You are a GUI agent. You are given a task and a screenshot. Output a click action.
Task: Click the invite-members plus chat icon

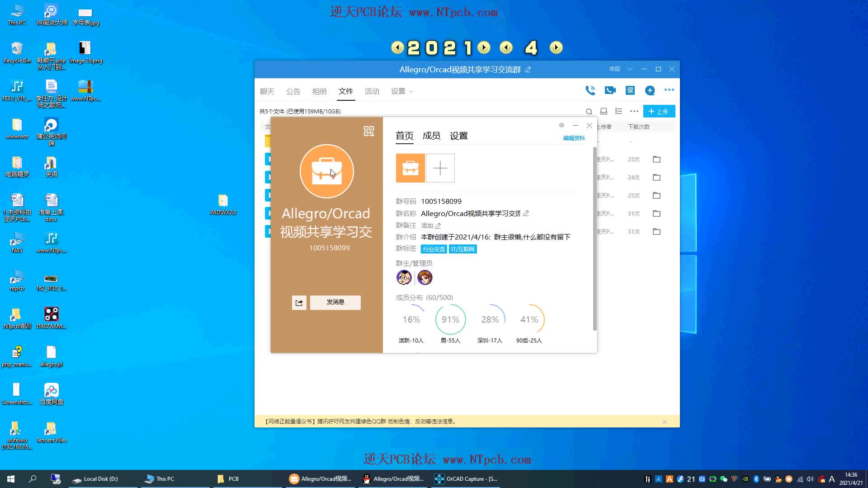650,90
